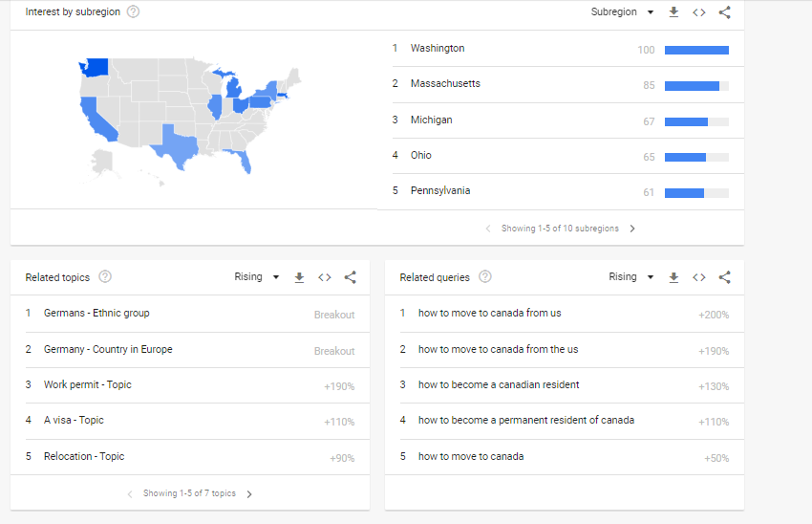Embed the Related topics widget
This screenshot has width=812, height=524.
[x=325, y=277]
